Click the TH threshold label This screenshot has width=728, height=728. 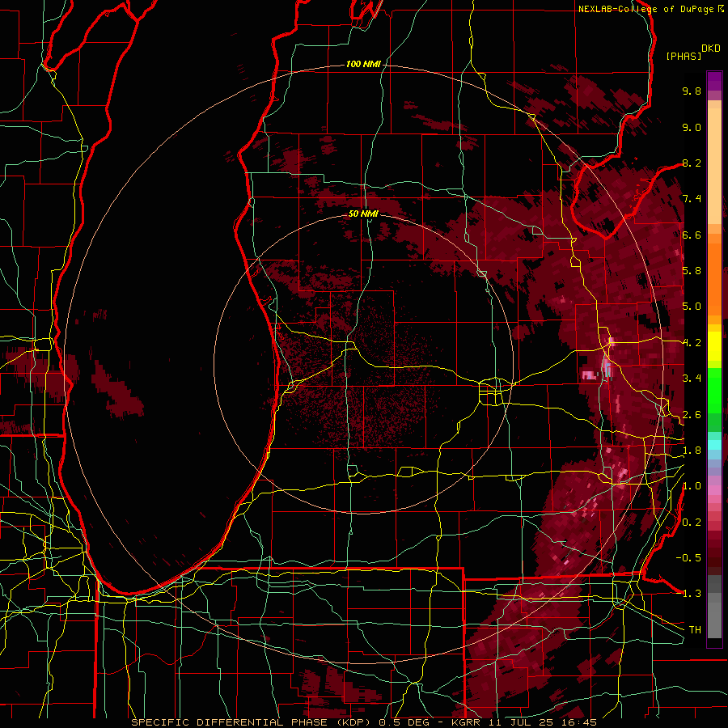(x=695, y=630)
